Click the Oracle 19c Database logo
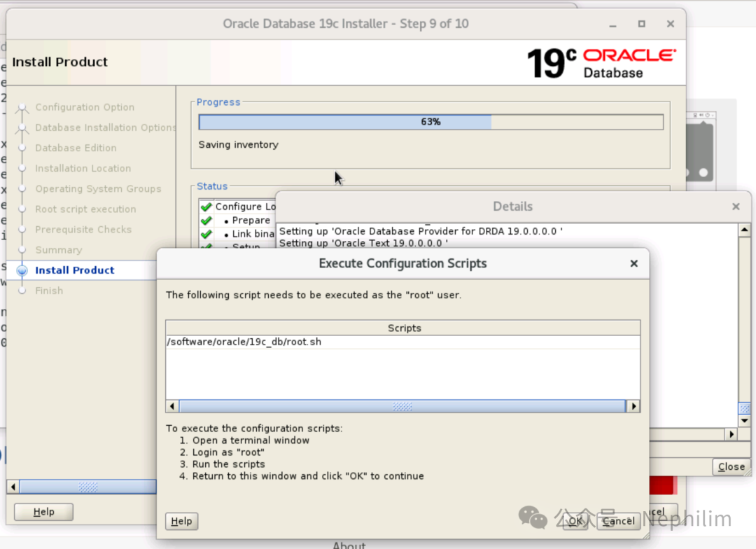The height and width of the screenshot is (549, 756). [601, 63]
